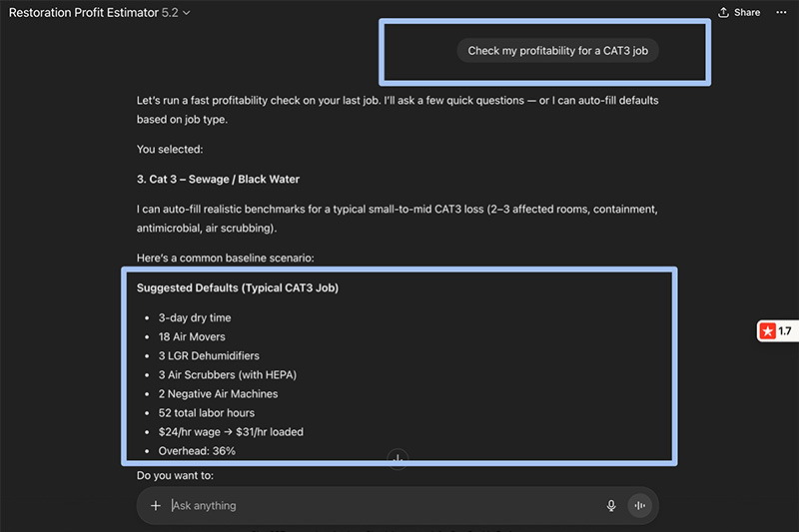
Task: Click the '2 Negative Air Machines' bullet
Action: 218,394
